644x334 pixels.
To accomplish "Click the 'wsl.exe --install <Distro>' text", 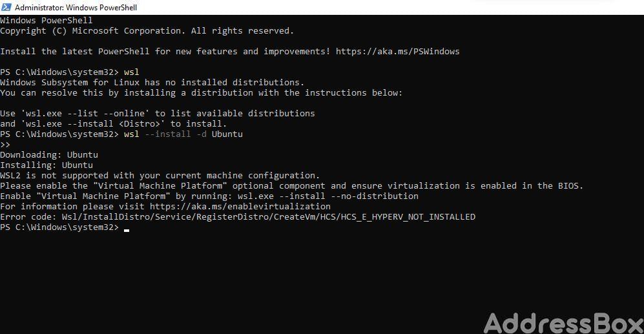I will pyautogui.click(x=93, y=123).
